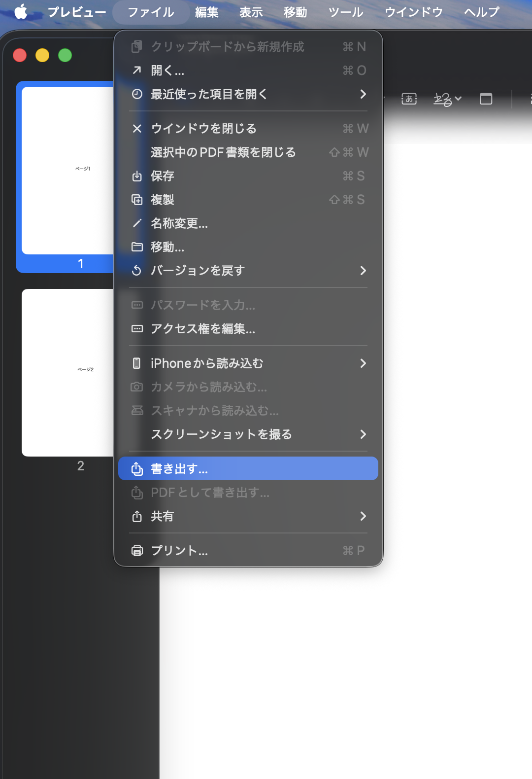Click the green fullscreen window button
The width and height of the screenshot is (532, 779).
tap(65, 55)
